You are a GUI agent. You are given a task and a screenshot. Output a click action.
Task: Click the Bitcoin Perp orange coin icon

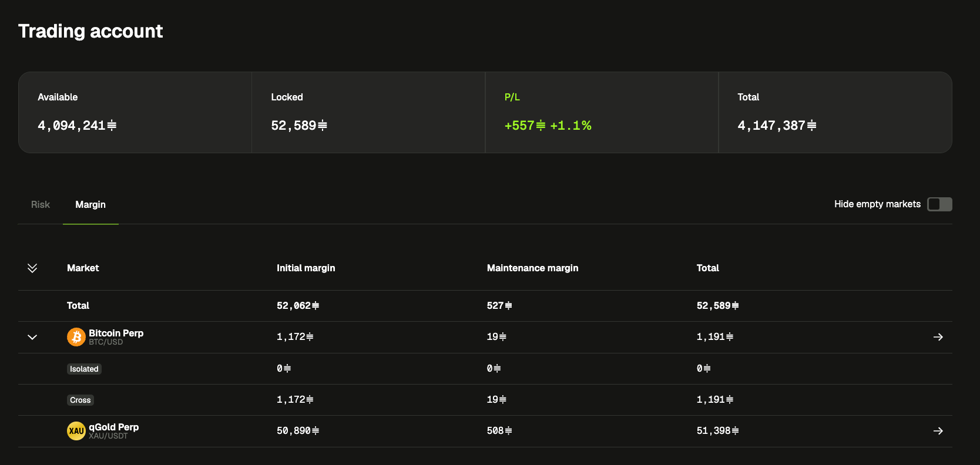click(x=76, y=337)
